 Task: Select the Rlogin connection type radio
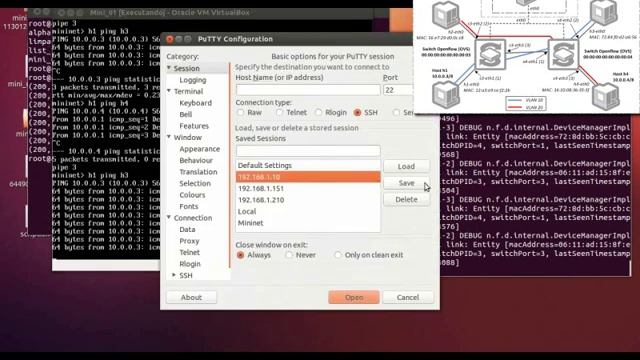(x=318, y=112)
